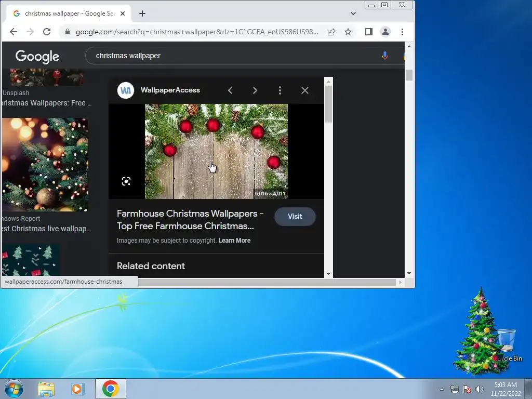Screen dimensions: 532x399
Task: Click the preview panel scrollbar thumb
Action: [x=328, y=104]
